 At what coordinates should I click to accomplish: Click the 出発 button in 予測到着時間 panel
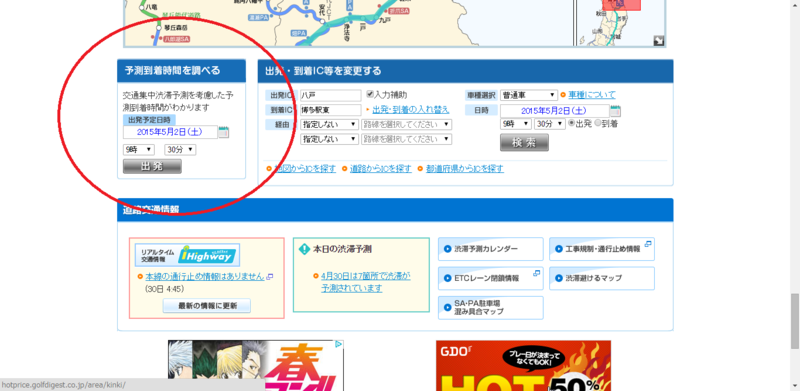152,166
